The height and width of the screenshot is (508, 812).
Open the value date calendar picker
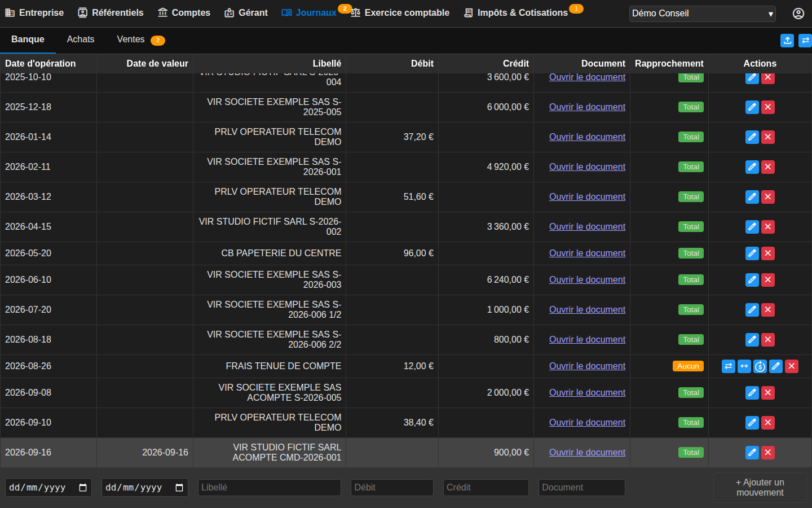pyautogui.click(x=179, y=488)
